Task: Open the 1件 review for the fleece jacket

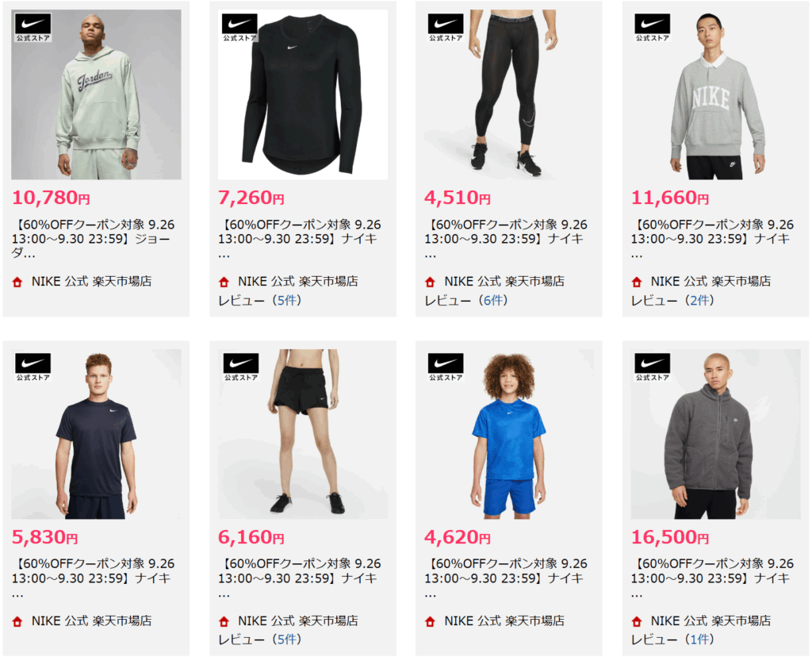Action: pyautogui.click(x=701, y=640)
